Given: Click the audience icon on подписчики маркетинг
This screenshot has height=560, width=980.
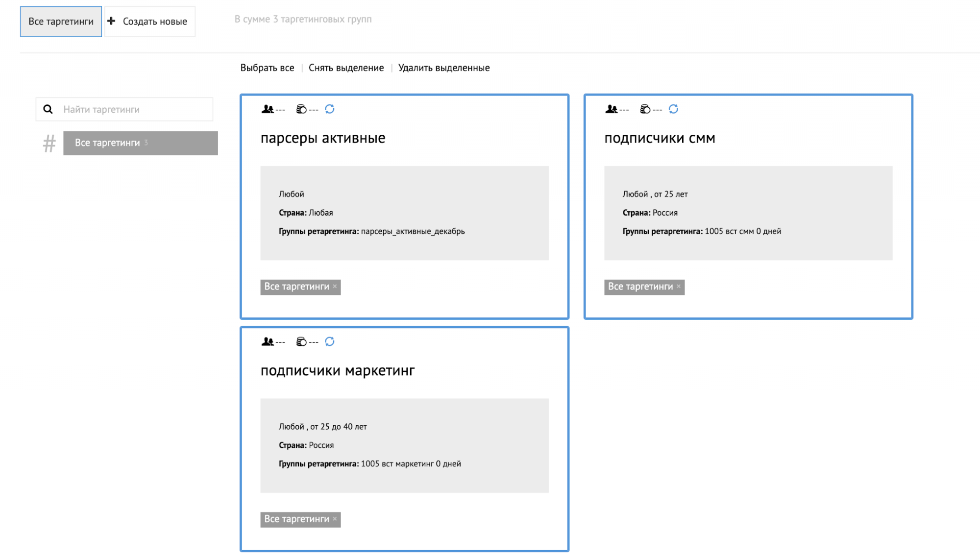Looking at the screenshot, I should pyautogui.click(x=268, y=341).
